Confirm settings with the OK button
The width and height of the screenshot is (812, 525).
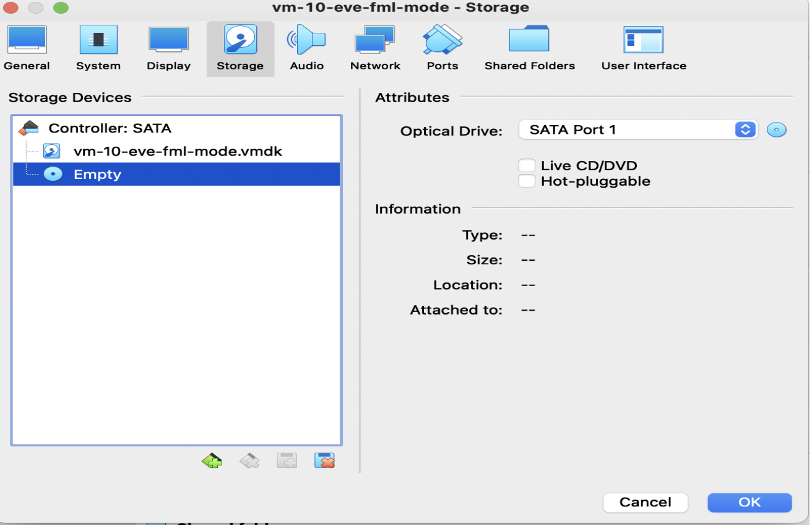pyautogui.click(x=749, y=502)
